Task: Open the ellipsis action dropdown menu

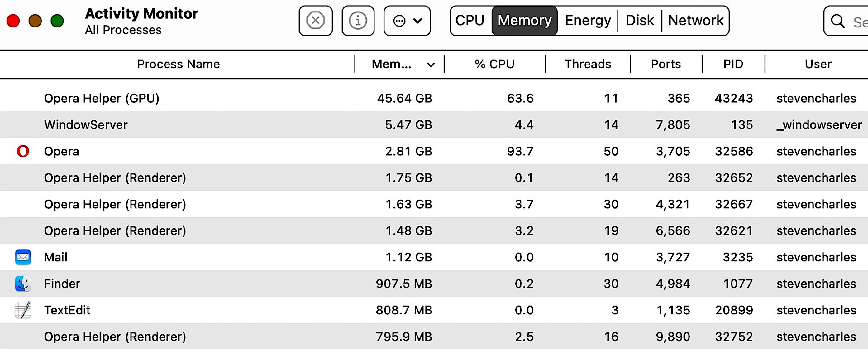Action: pos(407,21)
